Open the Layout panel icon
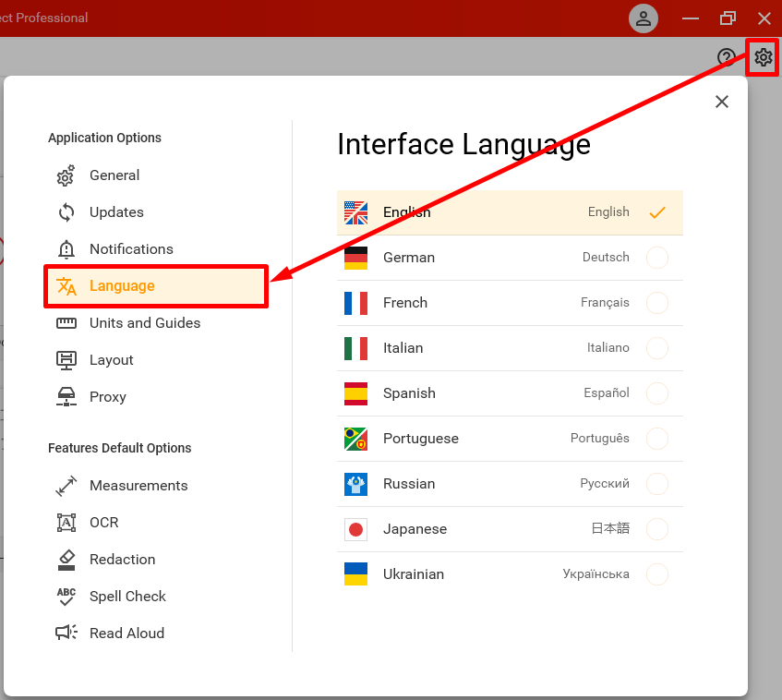This screenshot has width=782, height=700. 66,359
